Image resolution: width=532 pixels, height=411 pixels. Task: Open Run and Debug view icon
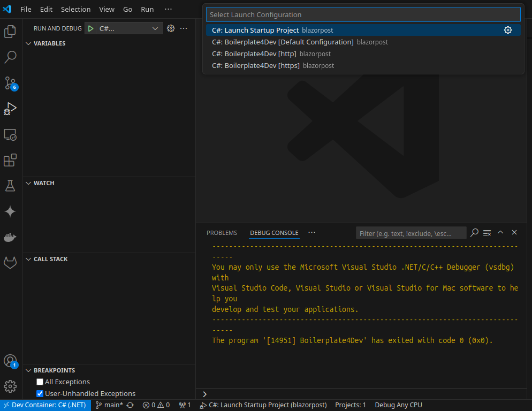(x=10, y=109)
